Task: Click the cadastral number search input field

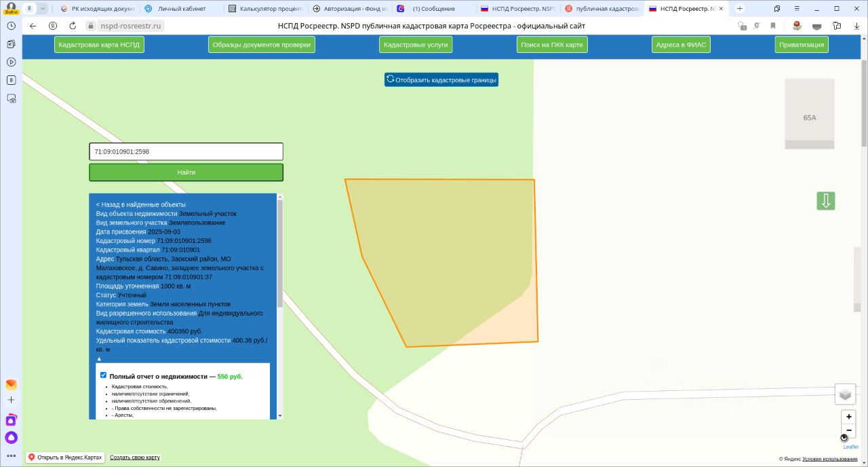Action: click(x=186, y=151)
